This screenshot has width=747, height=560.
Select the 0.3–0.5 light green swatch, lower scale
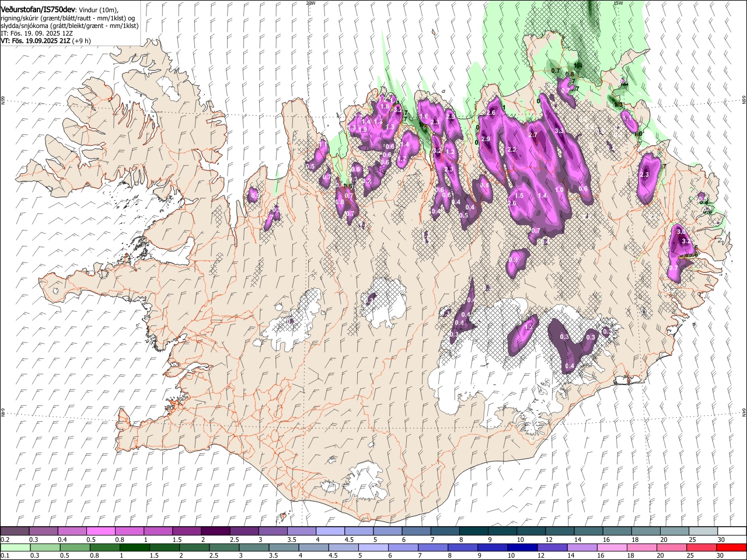click(46, 547)
